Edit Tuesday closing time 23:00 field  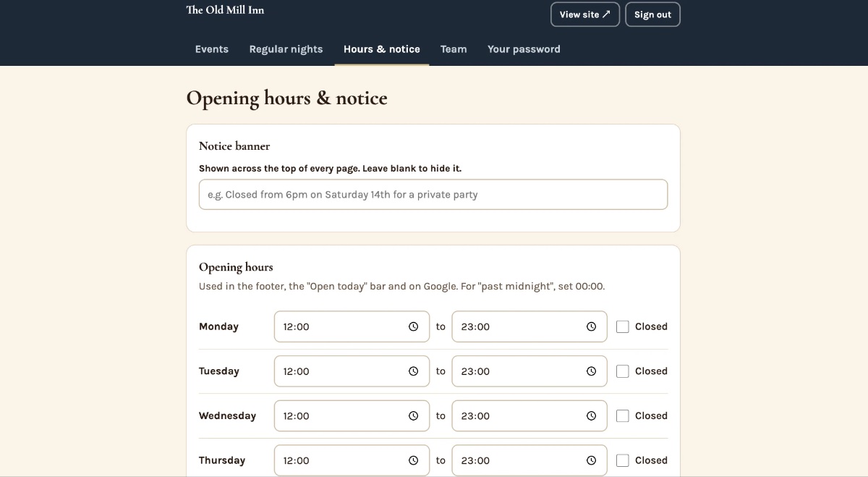[529, 371]
